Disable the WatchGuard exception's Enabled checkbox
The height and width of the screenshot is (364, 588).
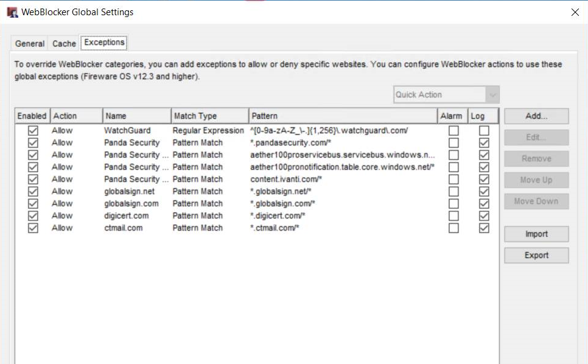click(x=32, y=130)
